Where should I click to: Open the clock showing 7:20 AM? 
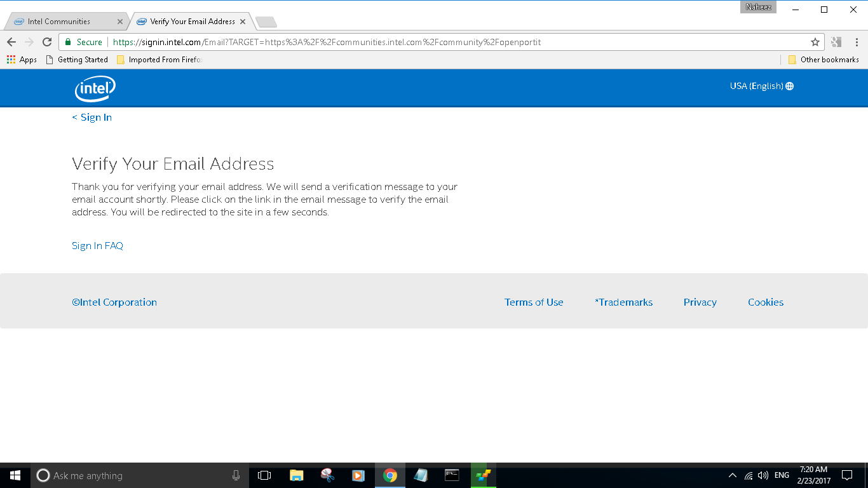point(813,475)
